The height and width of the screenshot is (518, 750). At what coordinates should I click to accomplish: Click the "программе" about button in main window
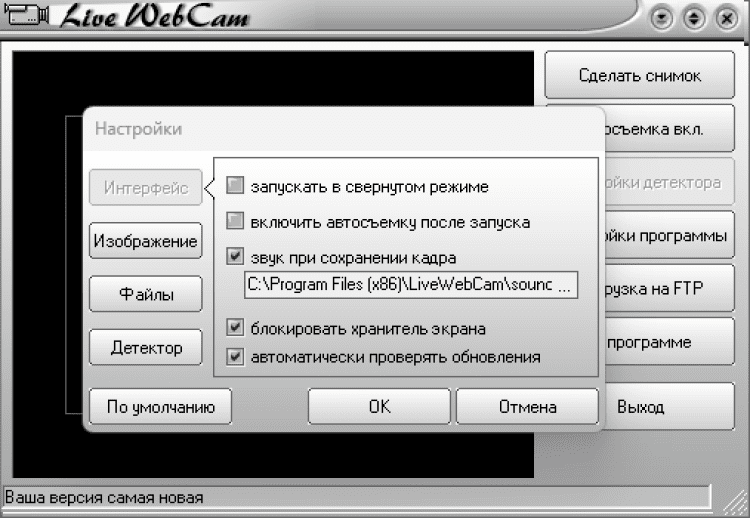point(670,342)
